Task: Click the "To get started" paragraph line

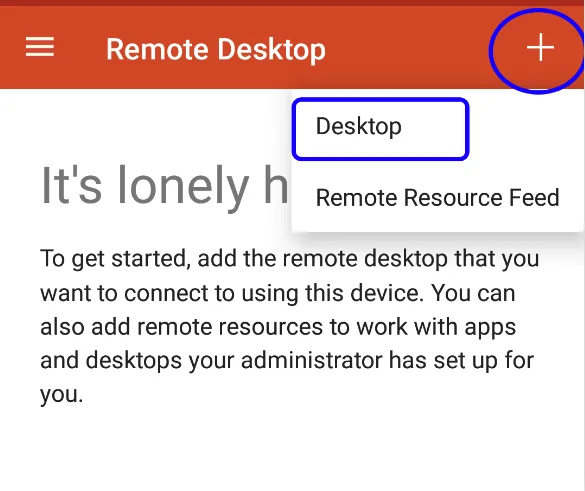Action: [290, 258]
